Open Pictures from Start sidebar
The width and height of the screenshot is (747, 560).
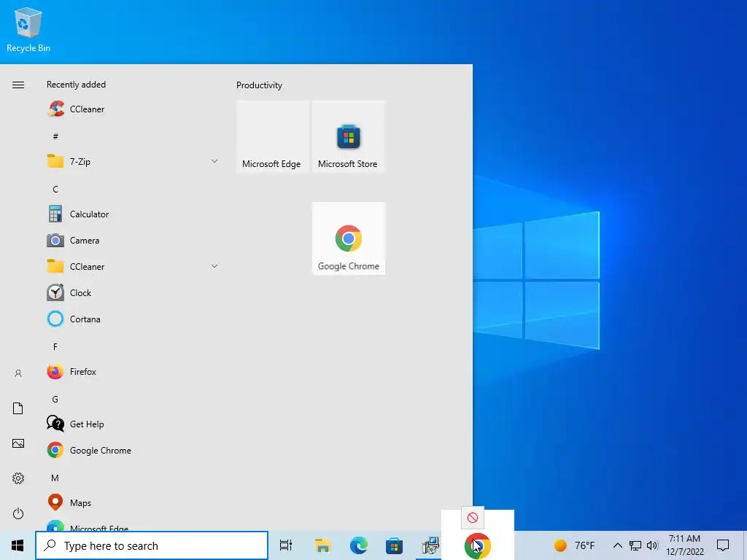pos(18,443)
